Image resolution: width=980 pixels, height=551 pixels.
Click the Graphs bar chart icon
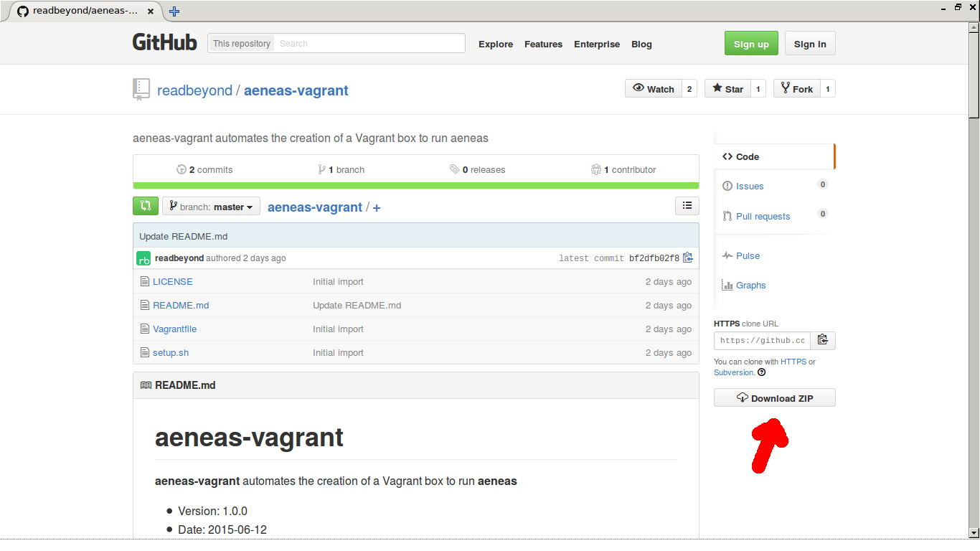[727, 285]
